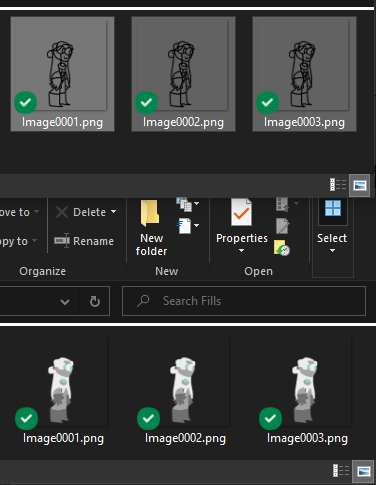This screenshot has width=376, height=485.
Task: Click the Rename icon
Action: pos(62,241)
